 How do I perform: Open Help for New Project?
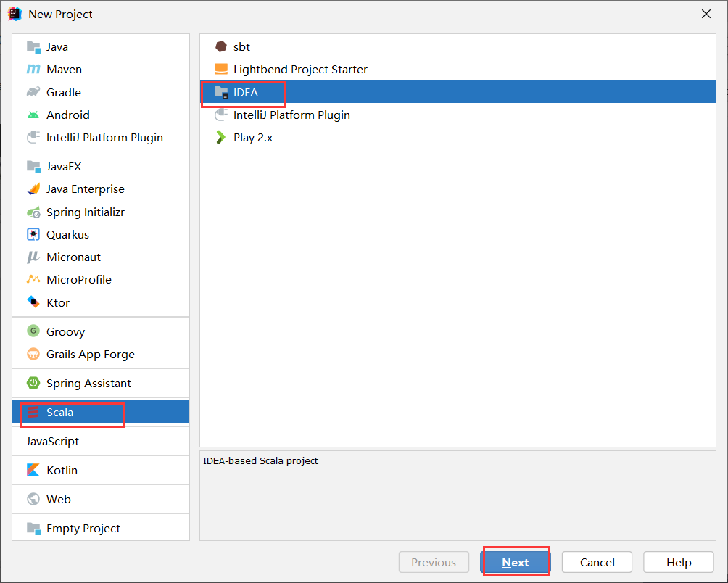(x=679, y=562)
